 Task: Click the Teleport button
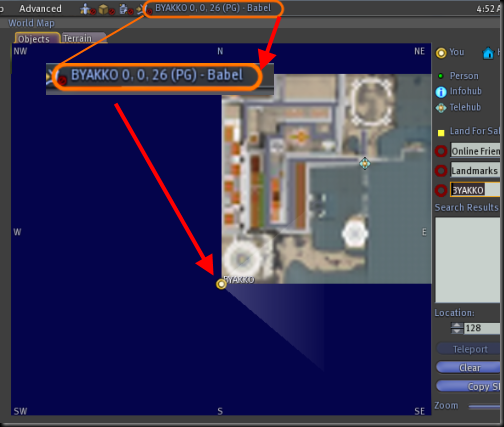click(x=469, y=349)
